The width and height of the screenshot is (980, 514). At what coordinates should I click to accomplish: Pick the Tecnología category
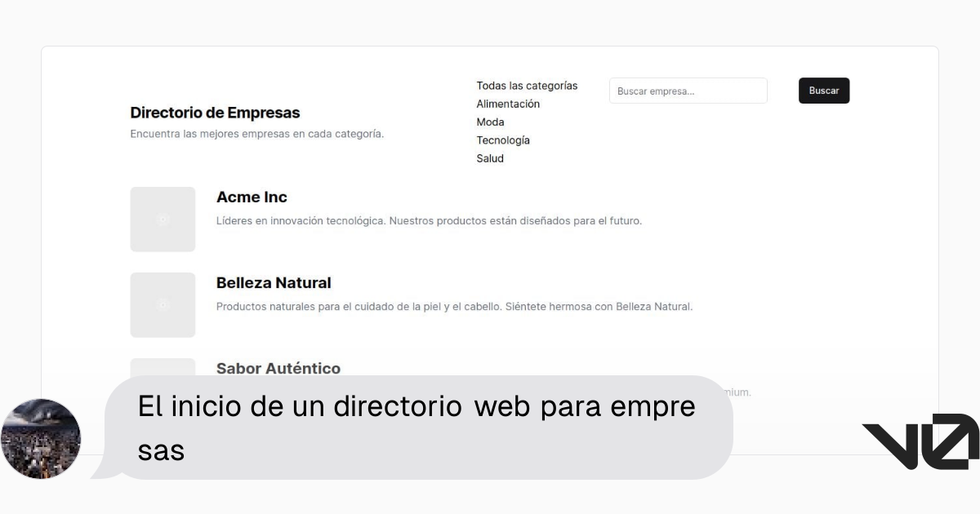click(x=503, y=140)
